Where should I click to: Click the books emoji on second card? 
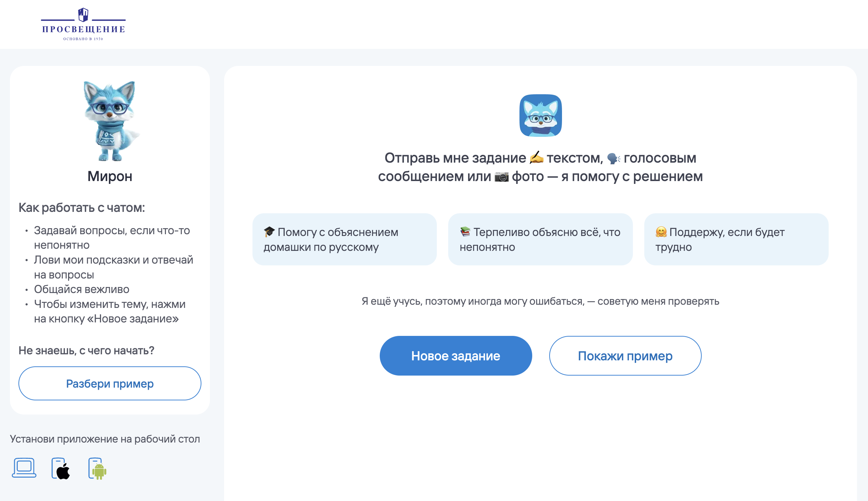point(465,232)
